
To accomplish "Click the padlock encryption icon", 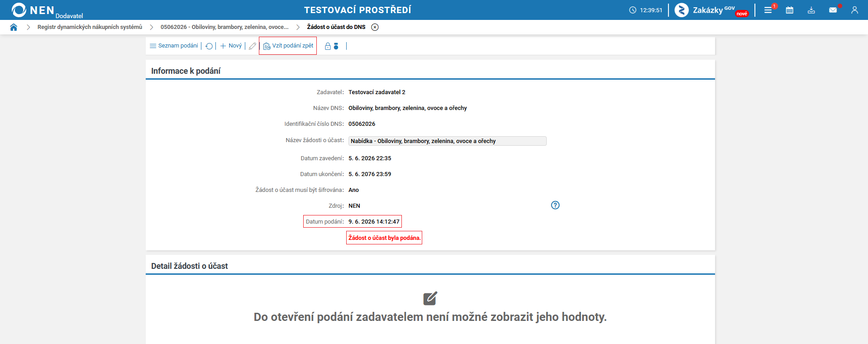I will click(328, 46).
